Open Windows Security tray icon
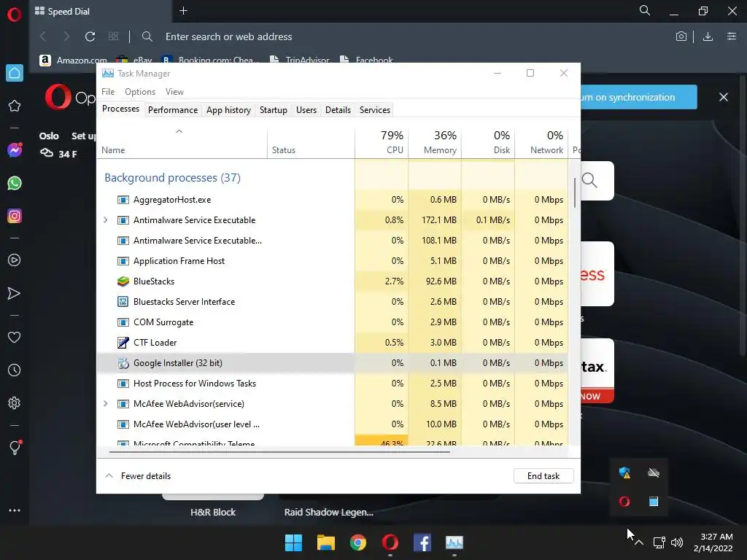 [624, 472]
